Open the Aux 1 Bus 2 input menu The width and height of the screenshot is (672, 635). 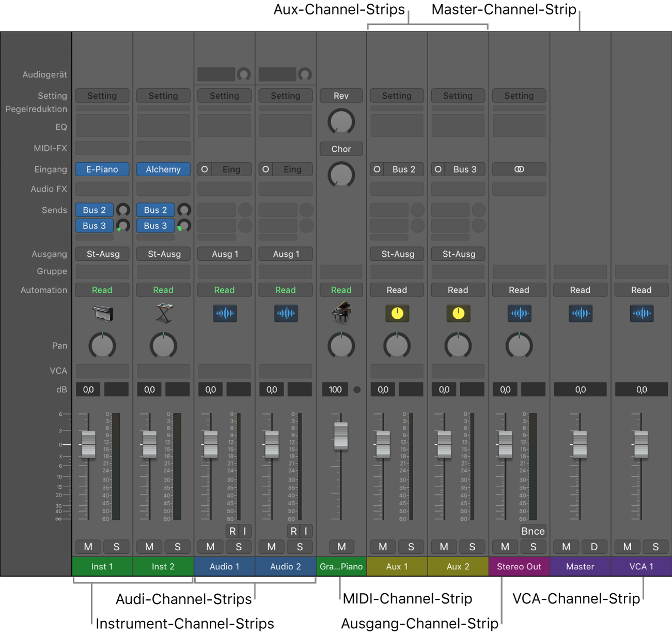click(403, 169)
